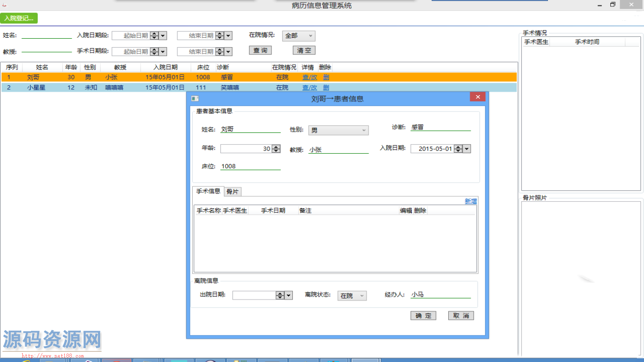644x362 pixels.
Task: Open 查/改 link for patient 小星星
Action: [x=310, y=88]
